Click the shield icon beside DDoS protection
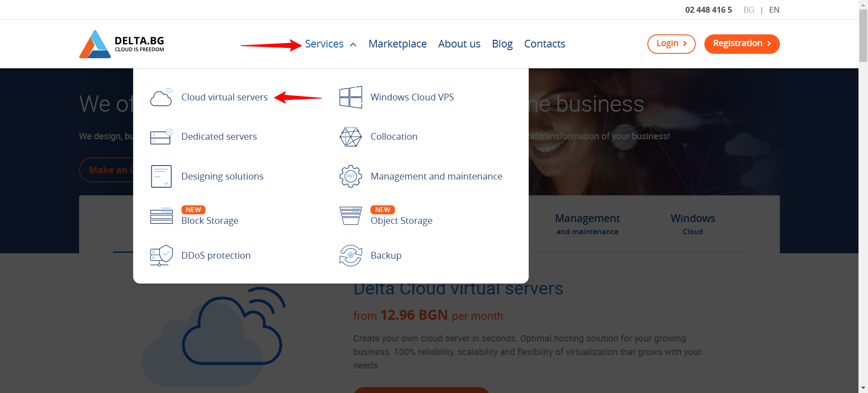 tap(161, 256)
